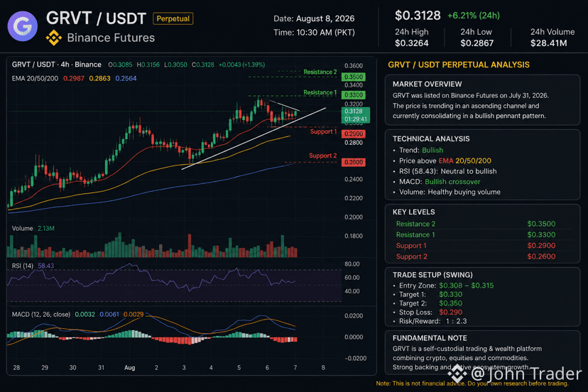Click the Date: August 8, 2026 text

[x=314, y=18]
